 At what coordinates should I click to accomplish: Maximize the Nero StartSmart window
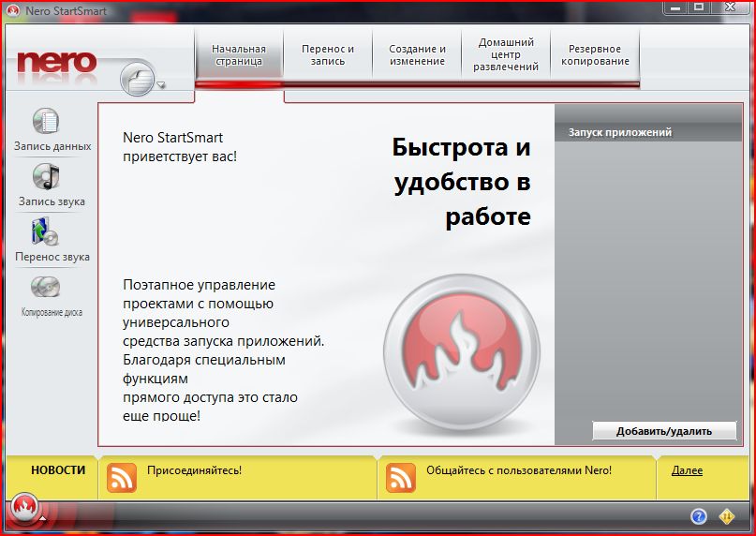[x=699, y=7]
